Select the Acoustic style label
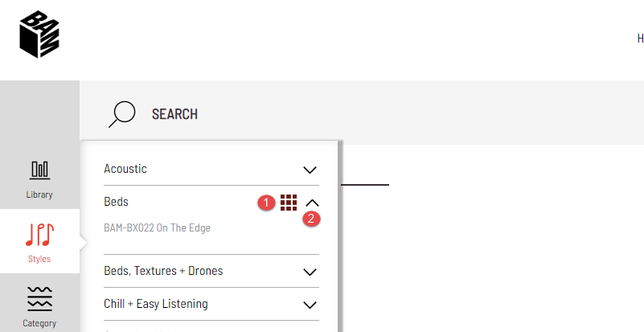Viewport: 644px width, 332px height. (x=125, y=169)
